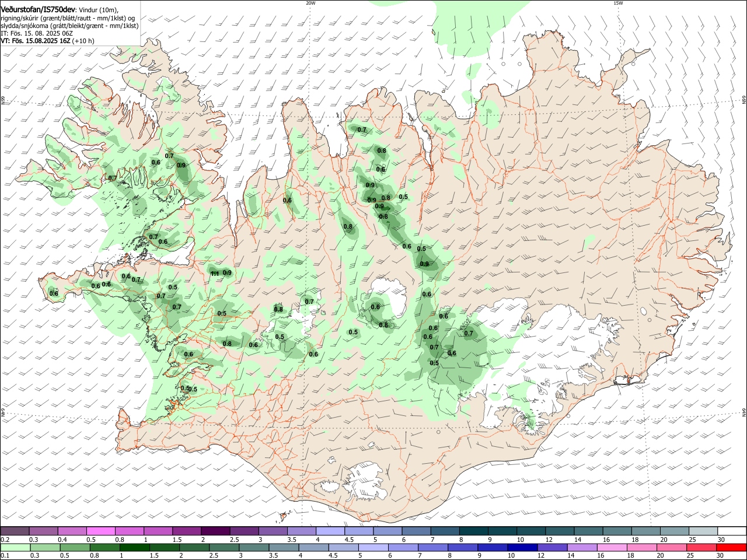Click the '0.1' label under bottom legend row

point(5,556)
